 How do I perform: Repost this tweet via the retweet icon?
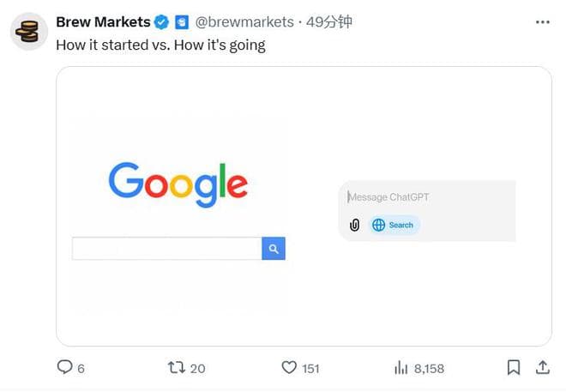[x=176, y=367]
